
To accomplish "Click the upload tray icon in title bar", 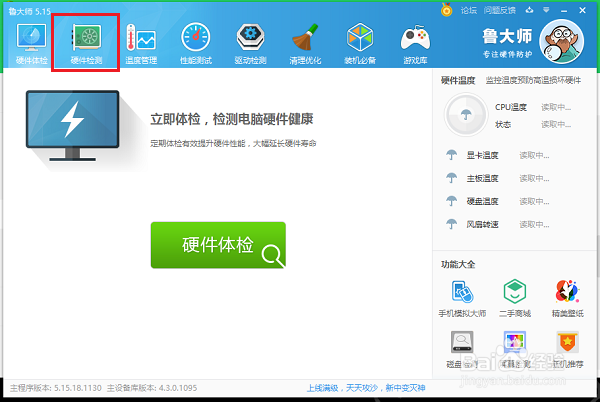I will tap(530, 10).
